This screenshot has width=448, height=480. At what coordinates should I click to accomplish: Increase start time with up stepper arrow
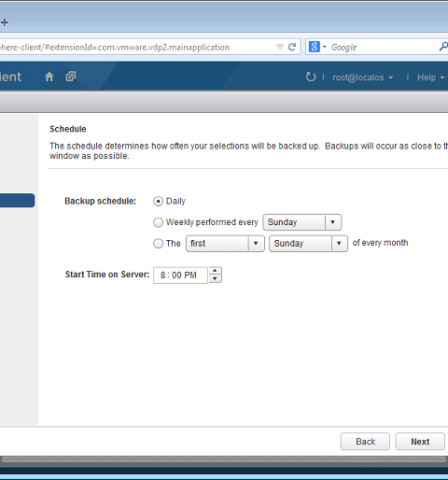pyautogui.click(x=215, y=271)
